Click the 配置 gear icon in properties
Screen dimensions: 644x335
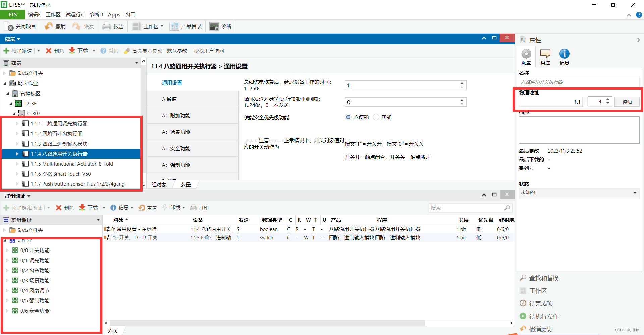pyautogui.click(x=526, y=54)
